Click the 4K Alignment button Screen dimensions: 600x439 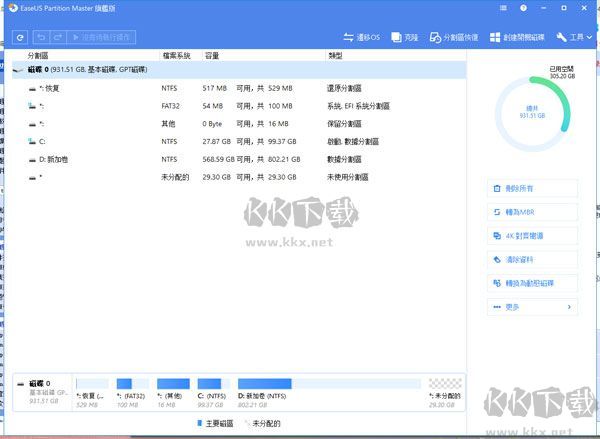coord(532,236)
